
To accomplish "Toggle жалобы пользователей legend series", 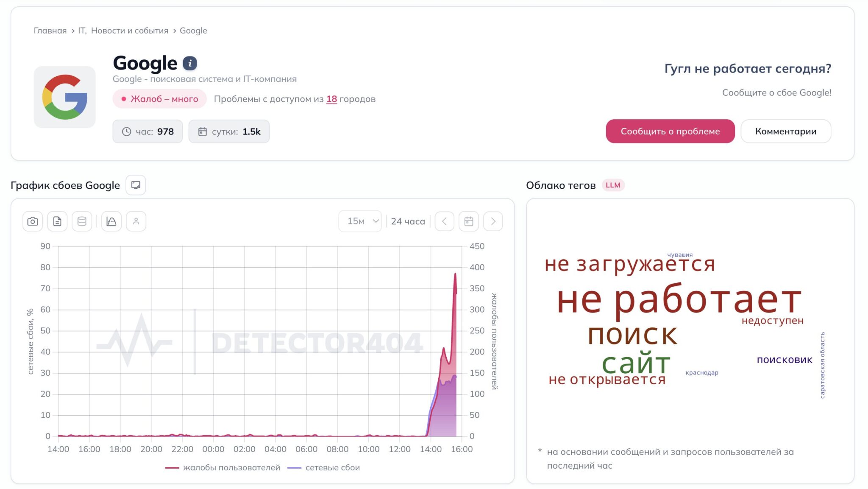I will click(223, 468).
